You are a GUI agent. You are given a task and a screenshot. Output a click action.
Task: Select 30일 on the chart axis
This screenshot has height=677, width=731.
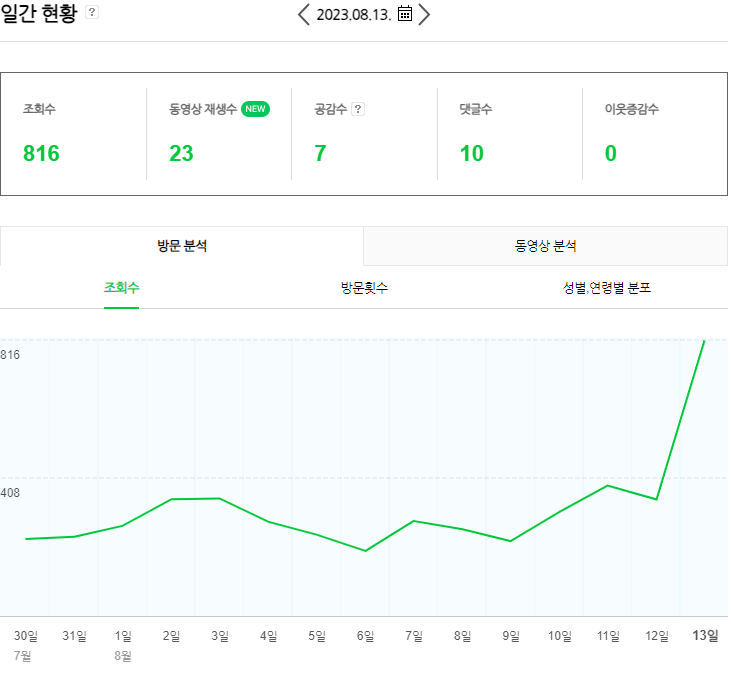(x=26, y=636)
